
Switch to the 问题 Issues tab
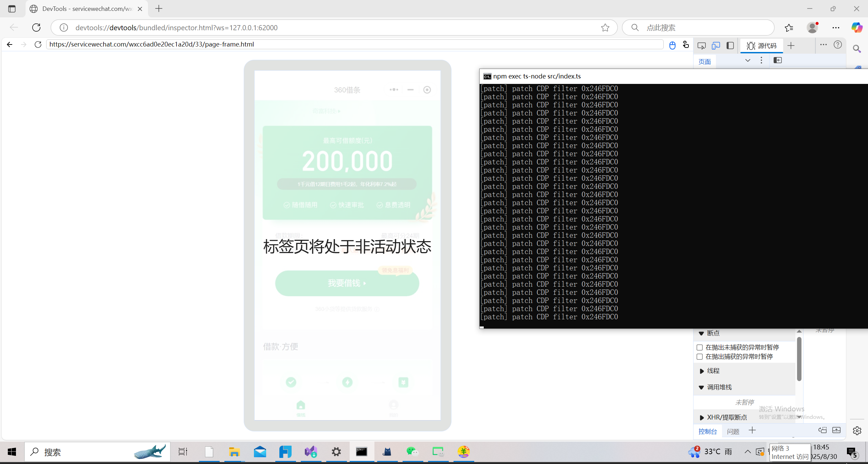coord(733,431)
